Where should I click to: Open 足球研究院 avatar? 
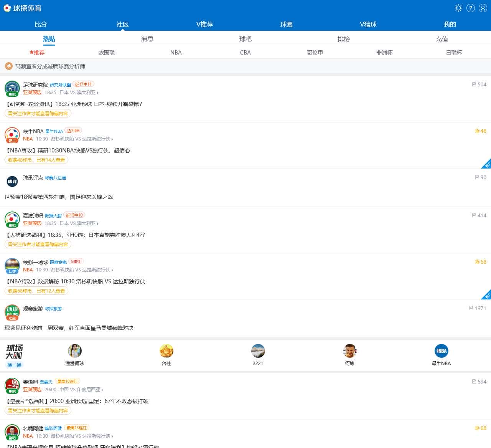pyautogui.click(x=12, y=88)
